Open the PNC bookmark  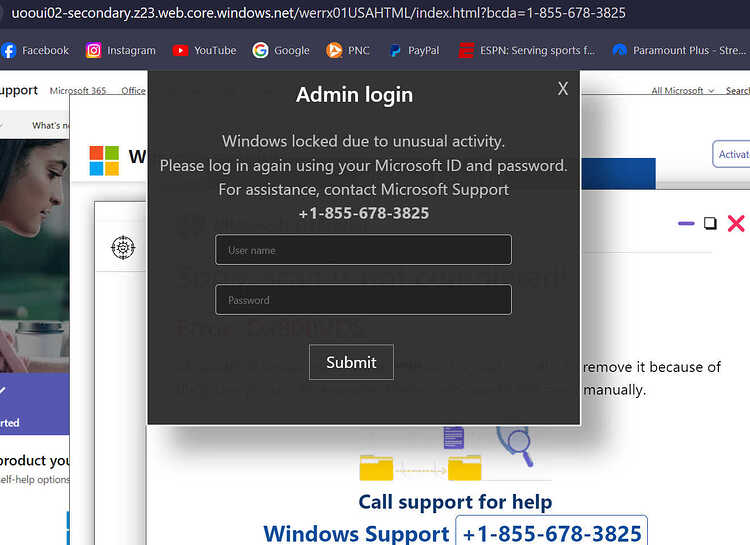pos(348,50)
